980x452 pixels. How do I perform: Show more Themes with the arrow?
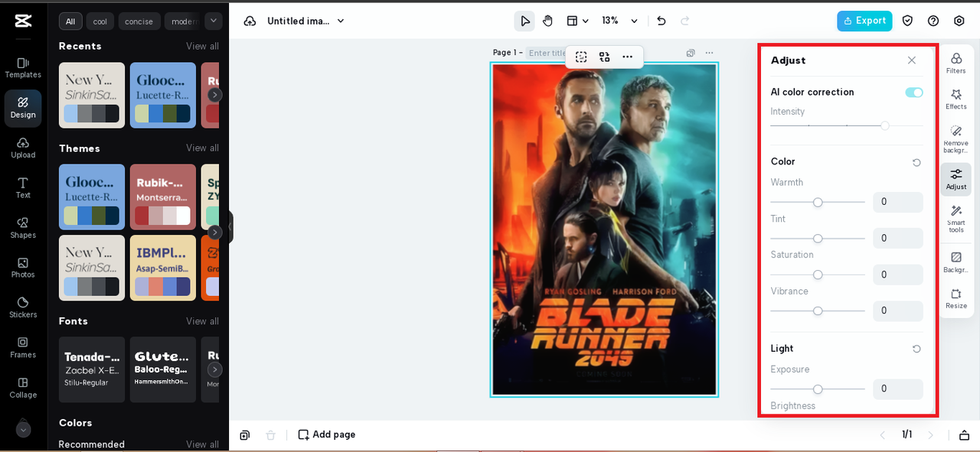pyautogui.click(x=215, y=232)
